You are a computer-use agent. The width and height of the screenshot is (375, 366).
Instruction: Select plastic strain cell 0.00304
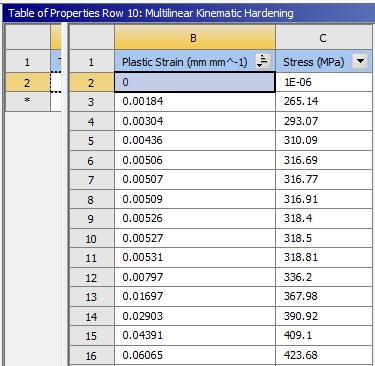pyautogui.click(x=195, y=121)
